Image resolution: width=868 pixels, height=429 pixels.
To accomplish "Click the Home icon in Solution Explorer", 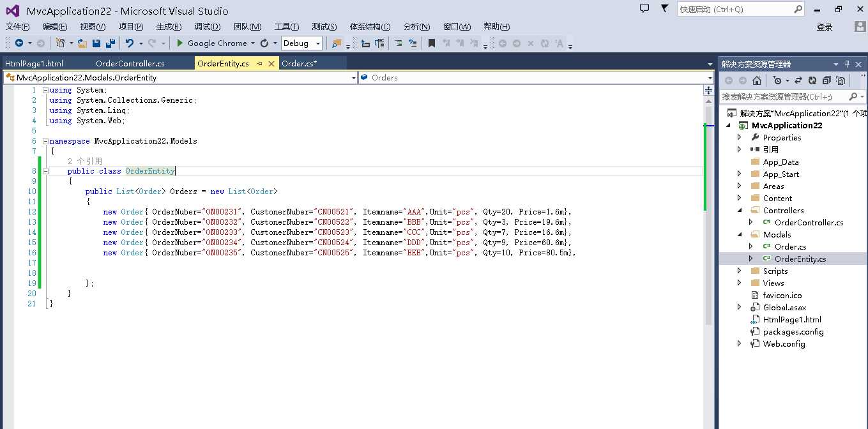I will coord(756,80).
